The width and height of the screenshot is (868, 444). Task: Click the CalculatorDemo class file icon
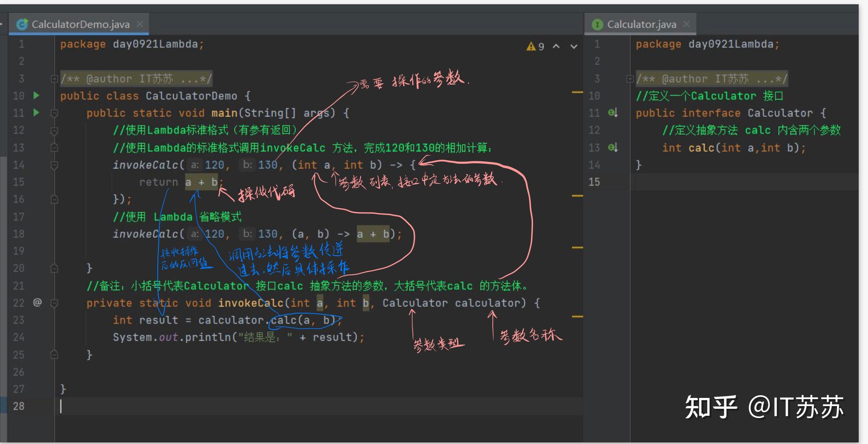click(22, 24)
